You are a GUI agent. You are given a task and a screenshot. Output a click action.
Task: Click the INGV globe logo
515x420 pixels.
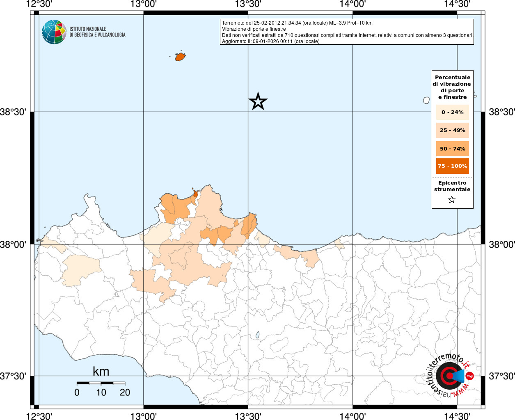[54, 32]
